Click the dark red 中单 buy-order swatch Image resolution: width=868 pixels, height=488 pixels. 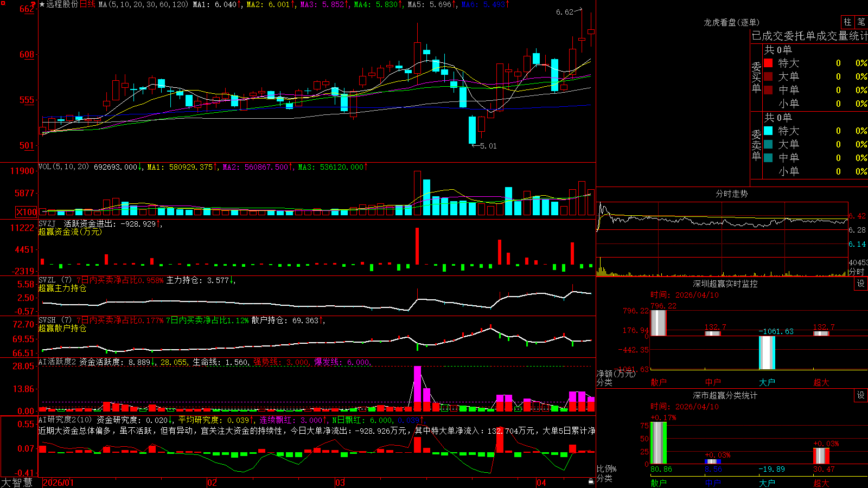pyautogui.click(x=768, y=90)
